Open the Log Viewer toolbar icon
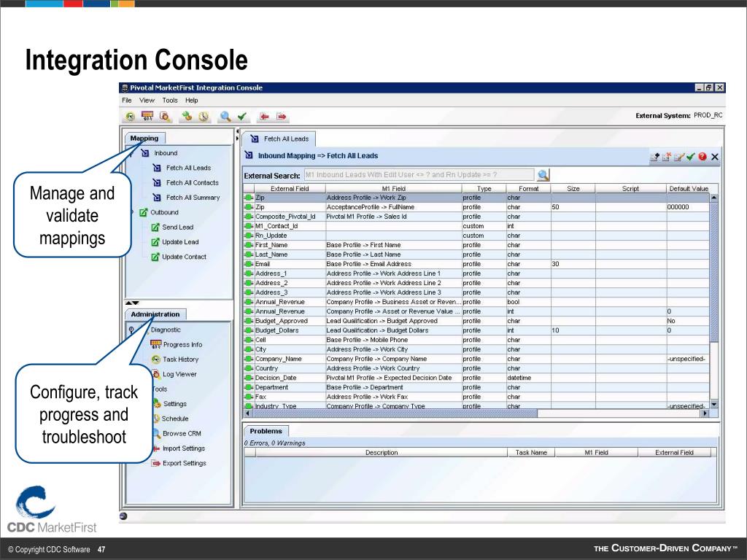The width and height of the screenshot is (747, 560). tap(165, 116)
